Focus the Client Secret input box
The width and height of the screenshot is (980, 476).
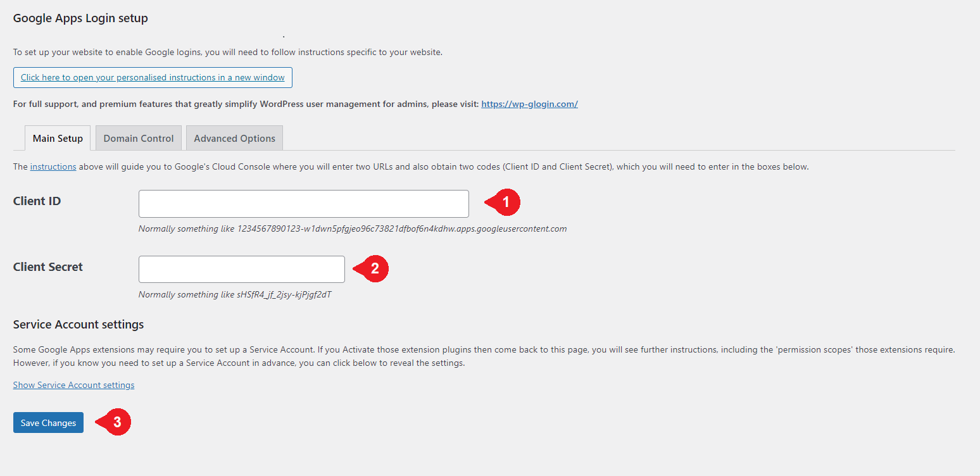point(241,268)
